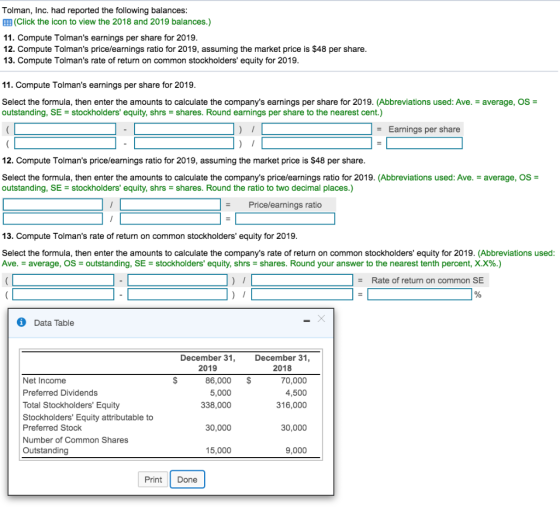Image resolution: width=560 pixels, height=527 pixels.
Task: Select first formula field for return on common SE
Action: [x=63, y=280]
